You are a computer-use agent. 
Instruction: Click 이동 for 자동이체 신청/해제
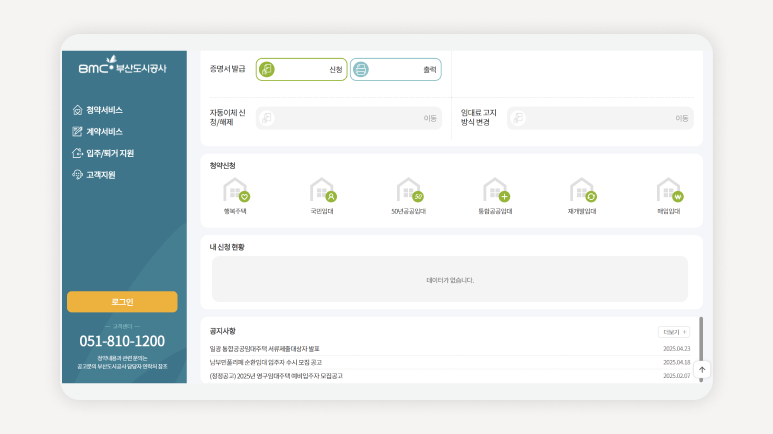[x=349, y=118]
